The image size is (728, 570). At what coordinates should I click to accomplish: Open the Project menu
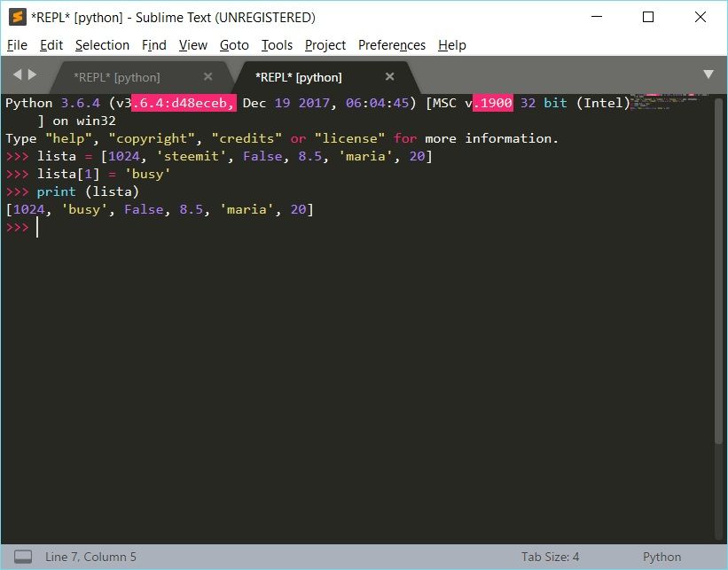coord(325,45)
